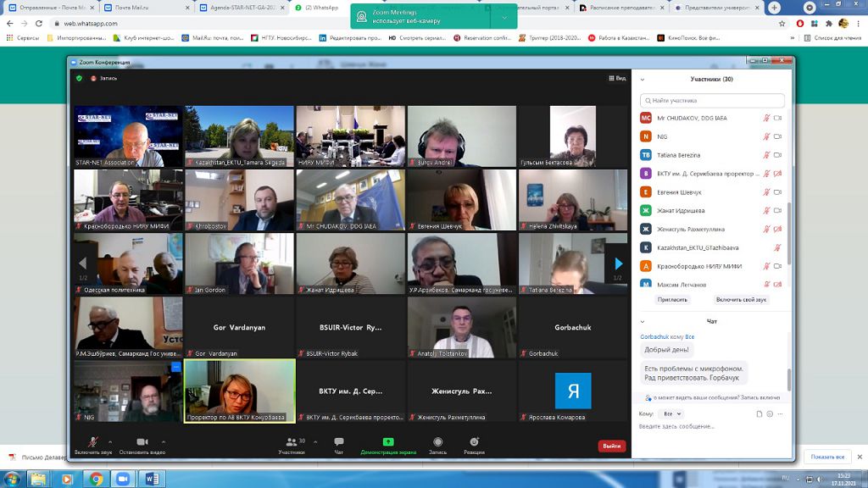Click the green shield encryption icon
Viewport: 868px width, 488px height.
(x=79, y=78)
